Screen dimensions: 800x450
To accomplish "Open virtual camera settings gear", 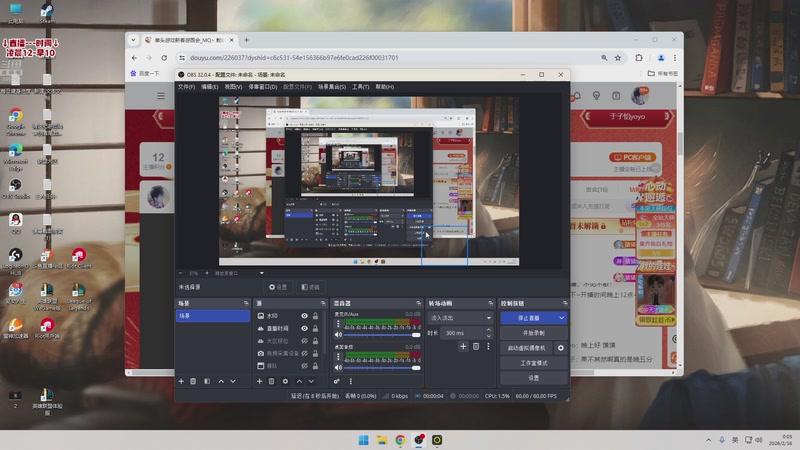I will tap(561, 348).
